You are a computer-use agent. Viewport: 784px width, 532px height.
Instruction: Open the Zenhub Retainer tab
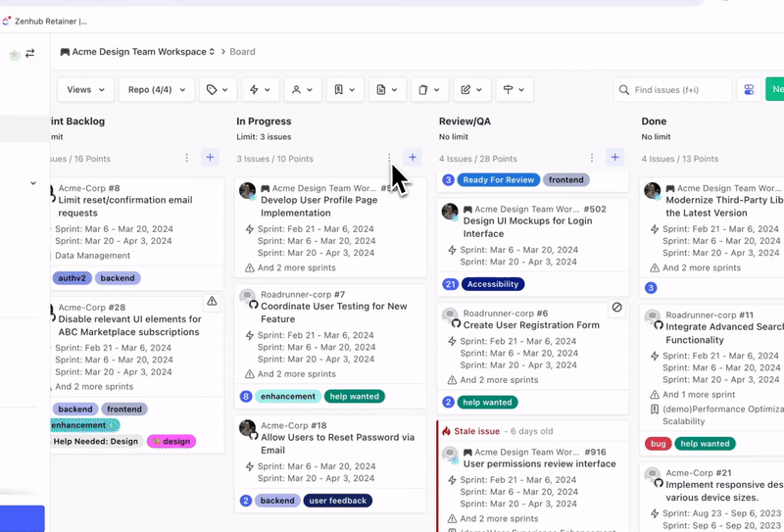coord(45,21)
